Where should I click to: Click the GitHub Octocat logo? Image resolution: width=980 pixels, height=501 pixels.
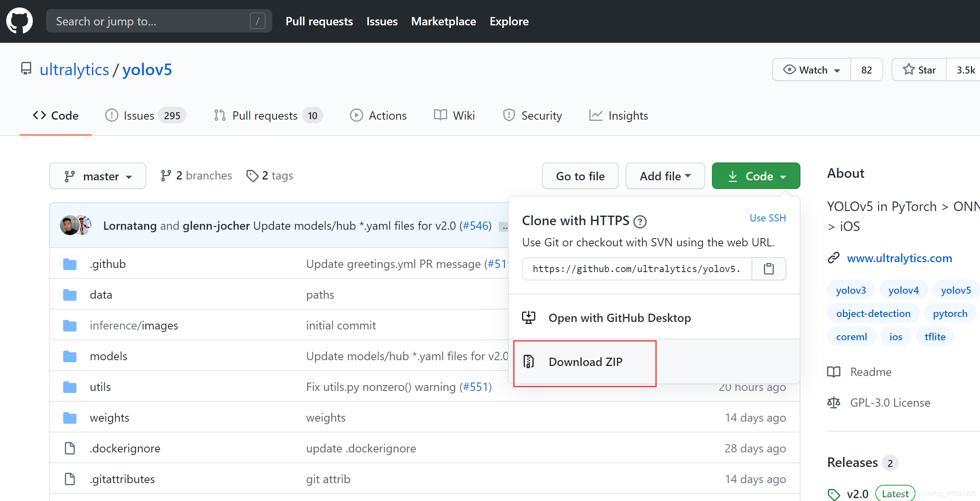tap(20, 21)
